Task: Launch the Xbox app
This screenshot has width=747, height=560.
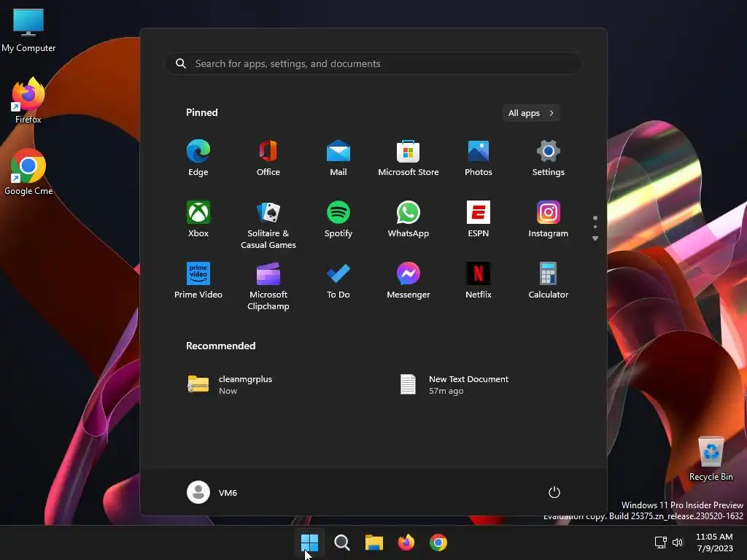Action: click(198, 219)
